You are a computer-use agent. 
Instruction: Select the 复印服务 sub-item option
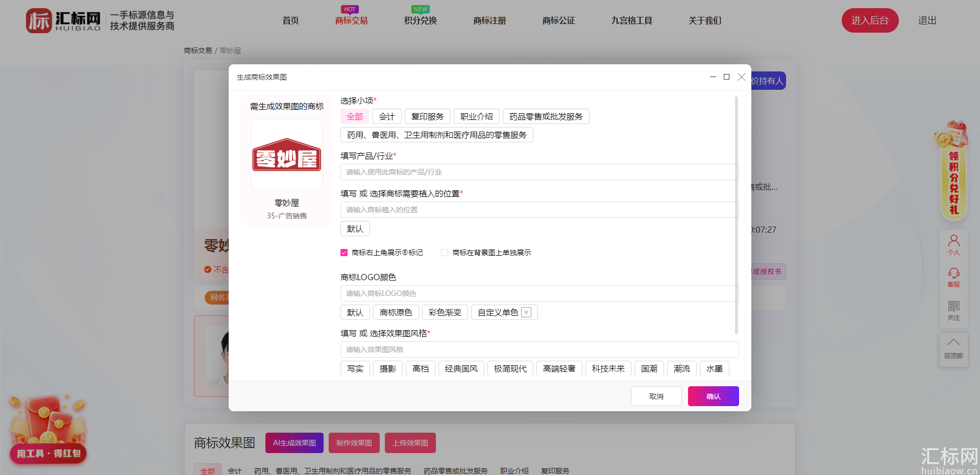tap(428, 116)
